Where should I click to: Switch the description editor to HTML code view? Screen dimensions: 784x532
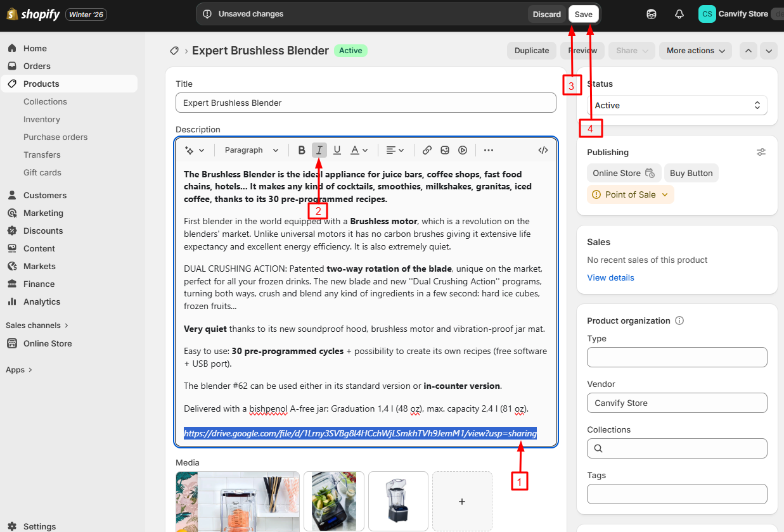pos(543,150)
